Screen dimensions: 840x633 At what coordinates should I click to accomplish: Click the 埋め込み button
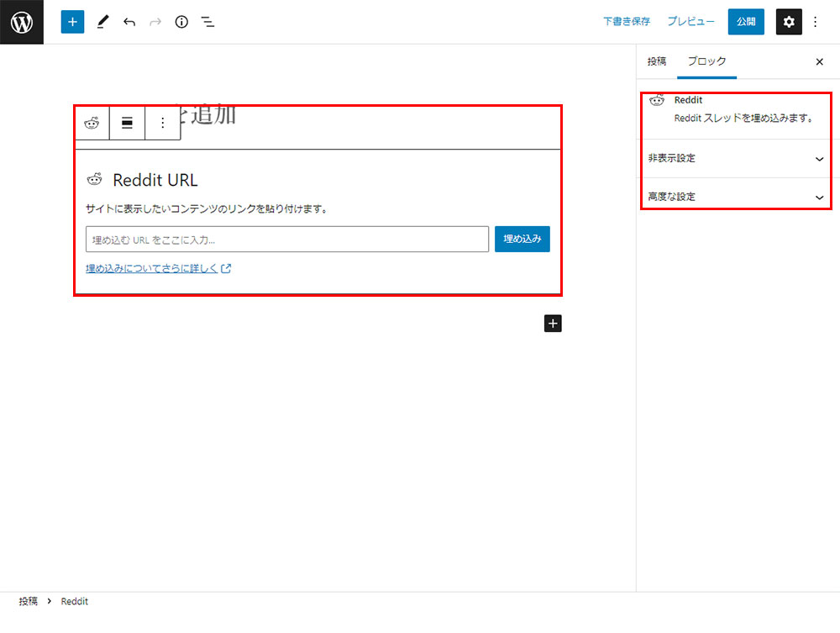522,239
